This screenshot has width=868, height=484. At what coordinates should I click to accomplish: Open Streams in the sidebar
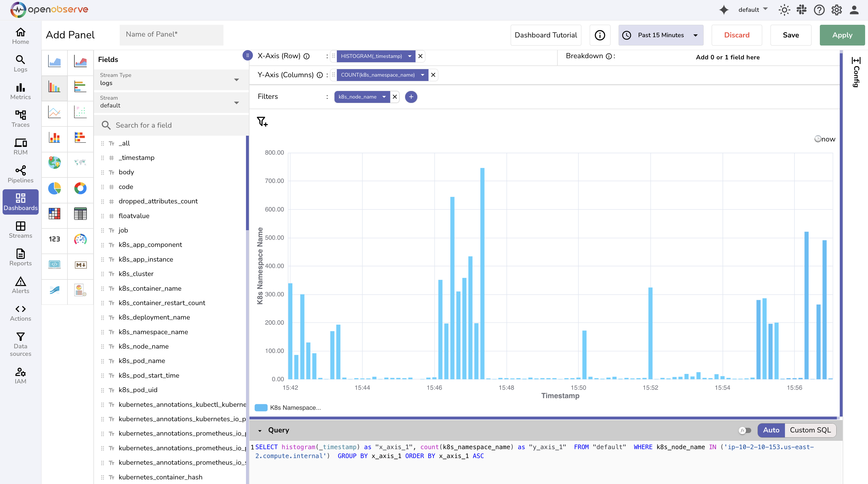[x=20, y=230]
